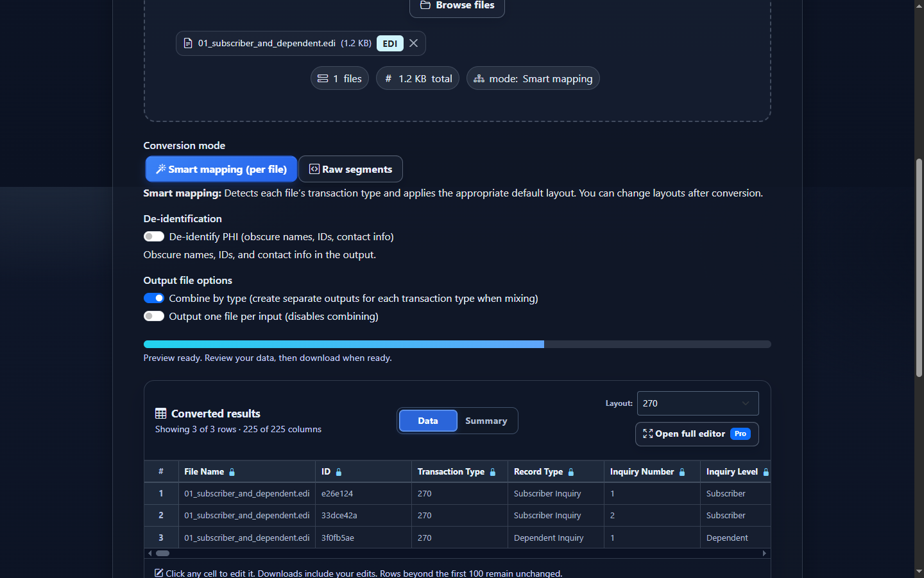The height and width of the screenshot is (578, 924).
Task: Click the Record Type column header
Action: [x=556, y=471]
